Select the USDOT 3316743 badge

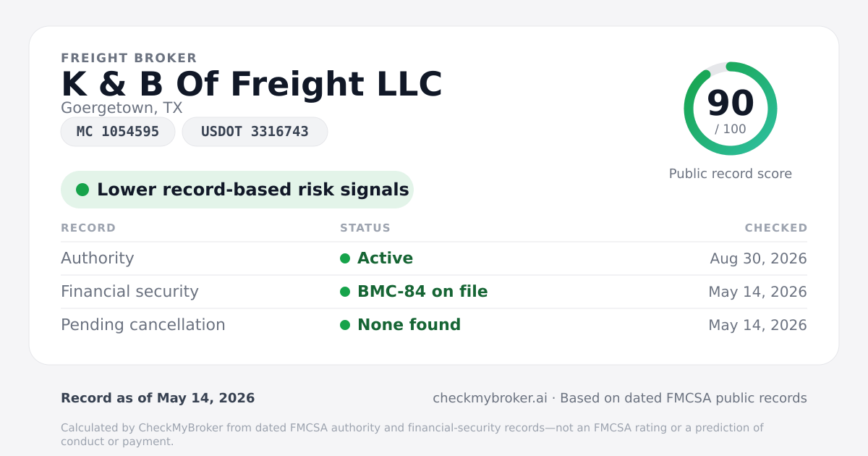[x=255, y=132]
